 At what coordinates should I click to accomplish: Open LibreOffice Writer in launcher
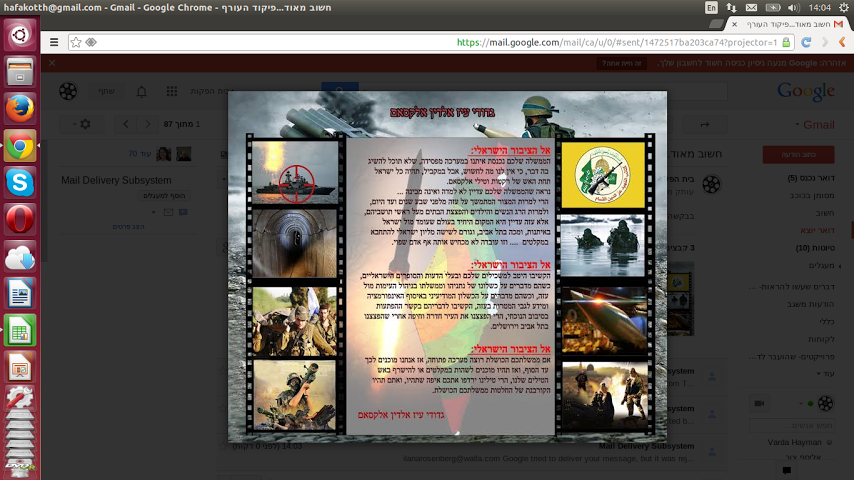[x=20, y=293]
